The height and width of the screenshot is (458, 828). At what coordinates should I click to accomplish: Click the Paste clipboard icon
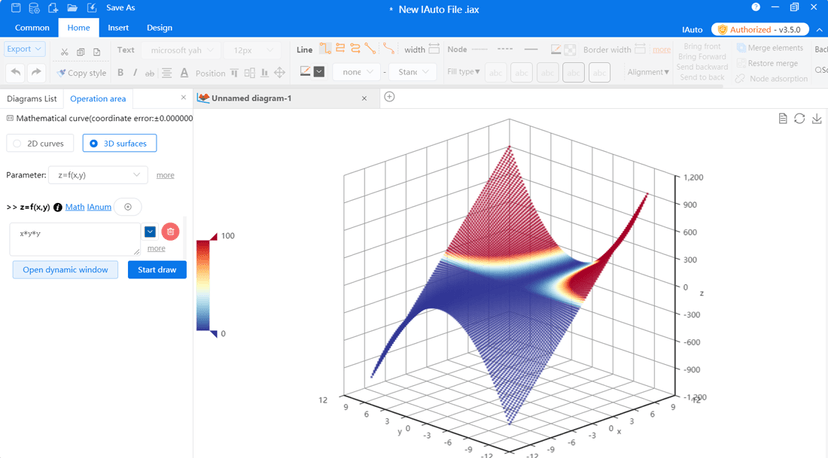coord(97,52)
